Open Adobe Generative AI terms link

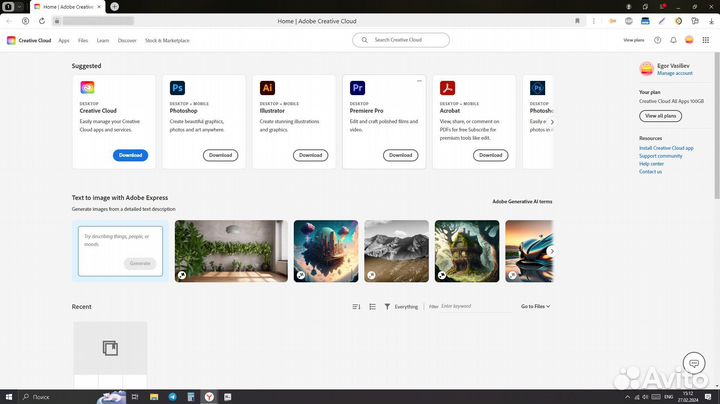click(522, 202)
